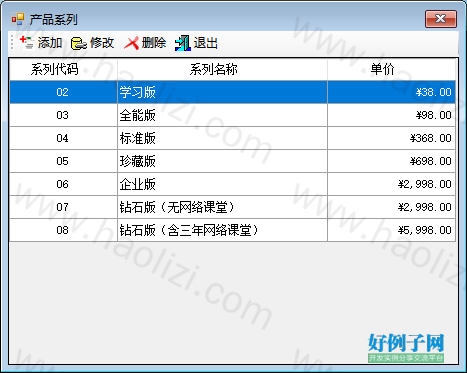Click the 产品系列 window title icon
Viewport: 467px width, 373px height.
pyautogui.click(x=18, y=19)
